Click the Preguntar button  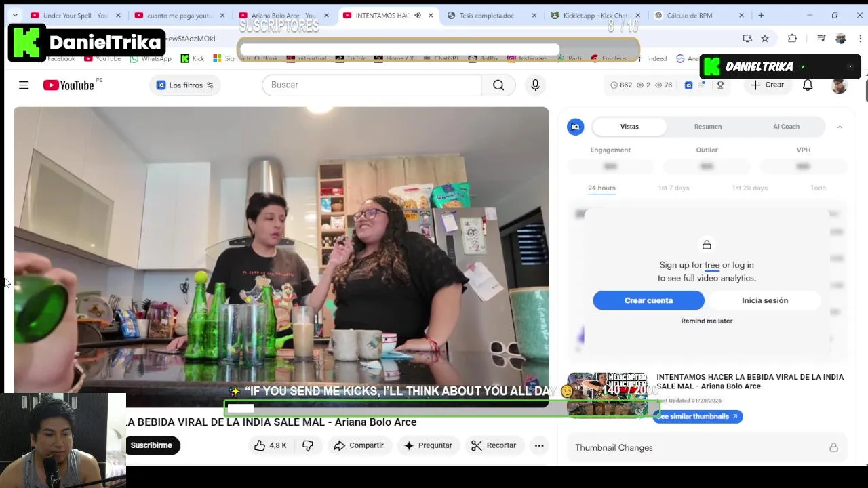[428, 445]
